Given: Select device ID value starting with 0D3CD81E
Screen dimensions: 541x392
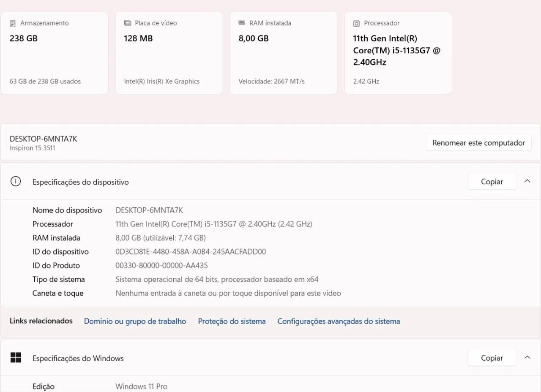Looking at the screenshot, I should point(191,252).
